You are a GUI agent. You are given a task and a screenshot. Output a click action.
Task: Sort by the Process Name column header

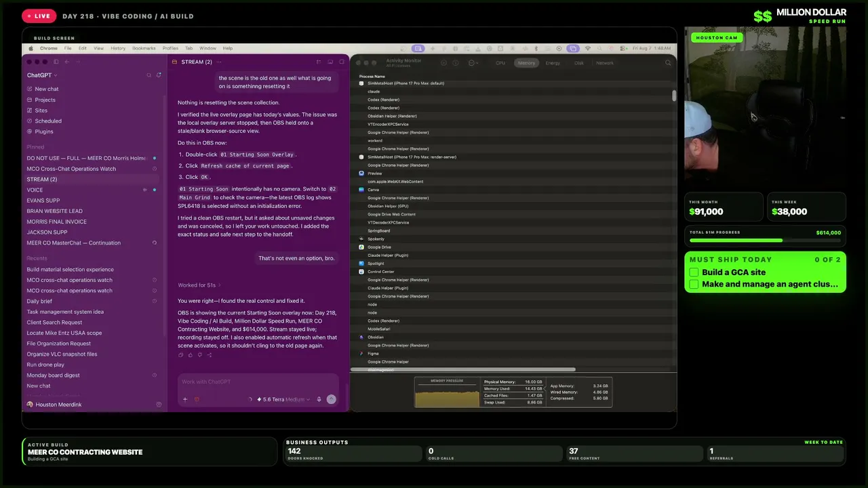(372, 77)
